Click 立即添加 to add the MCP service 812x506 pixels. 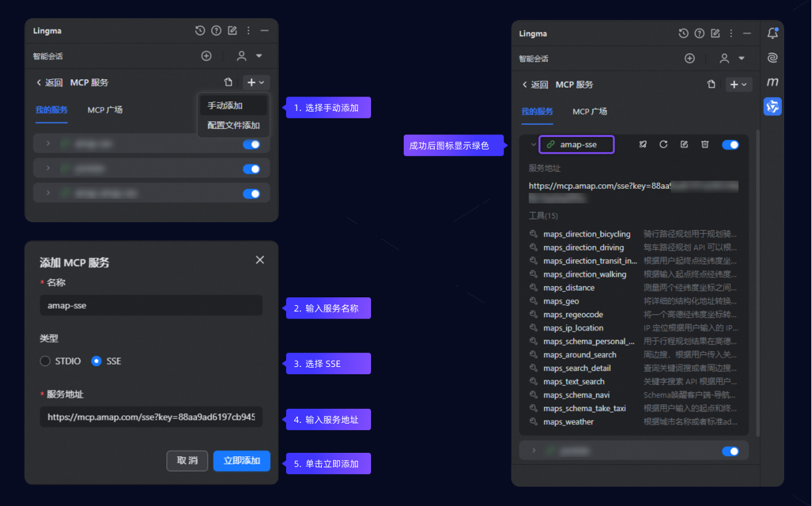(242, 461)
